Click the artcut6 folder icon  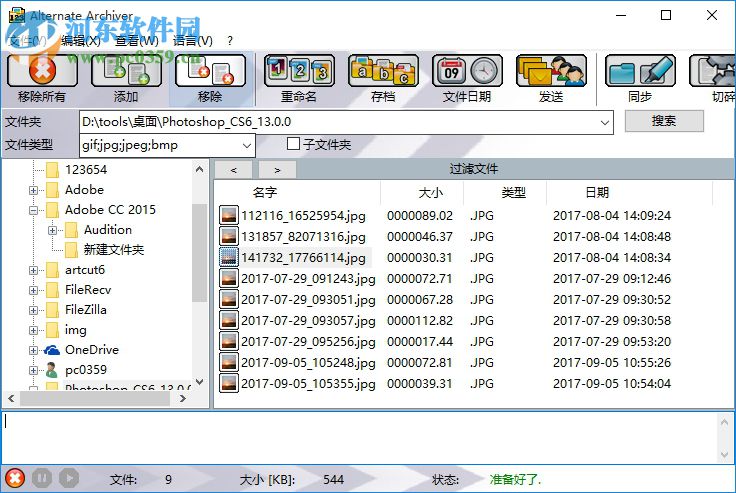(x=52, y=270)
